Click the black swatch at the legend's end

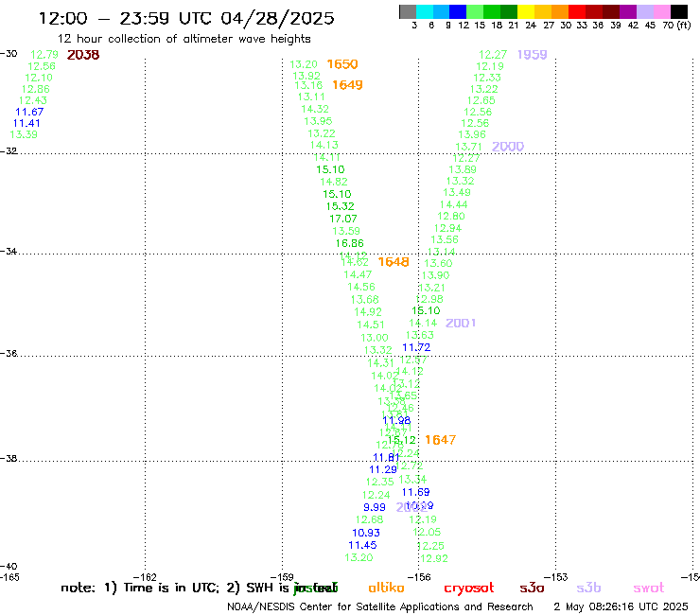[x=678, y=11]
